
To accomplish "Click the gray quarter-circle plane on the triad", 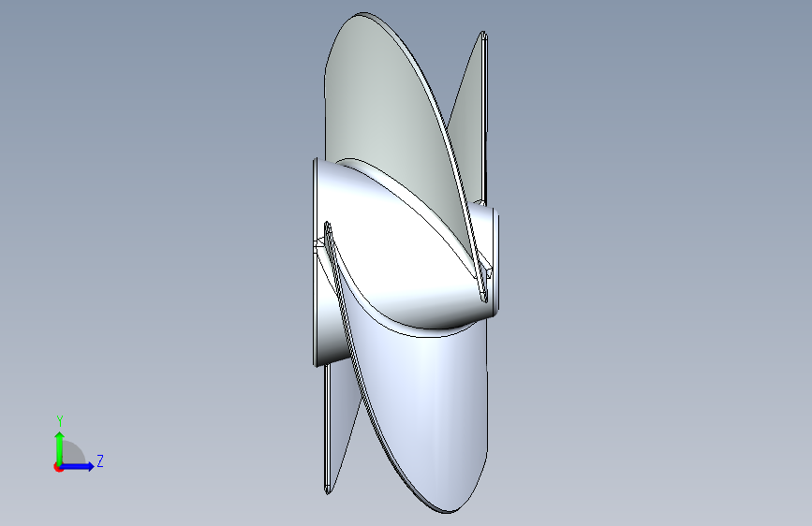I will [x=74, y=452].
